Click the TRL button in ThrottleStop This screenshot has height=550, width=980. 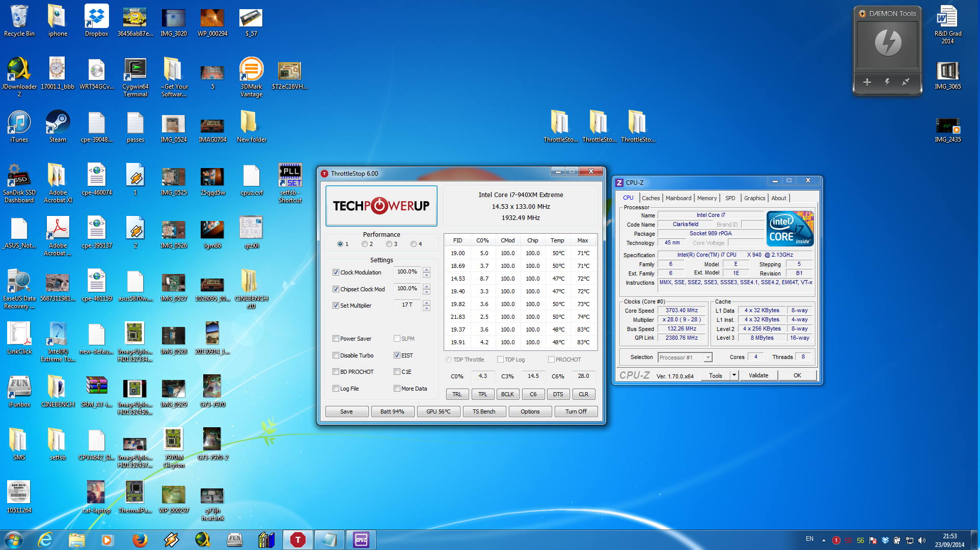click(x=457, y=394)
